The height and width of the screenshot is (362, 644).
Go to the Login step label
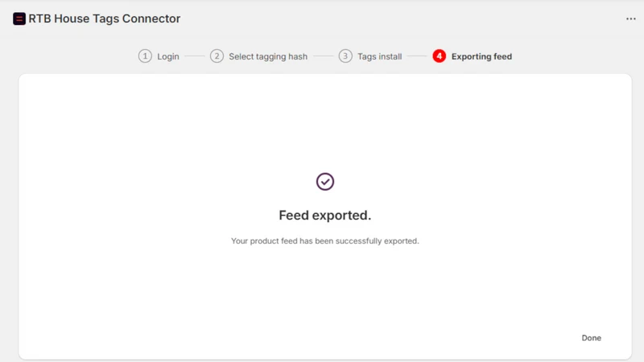(168, 56)
